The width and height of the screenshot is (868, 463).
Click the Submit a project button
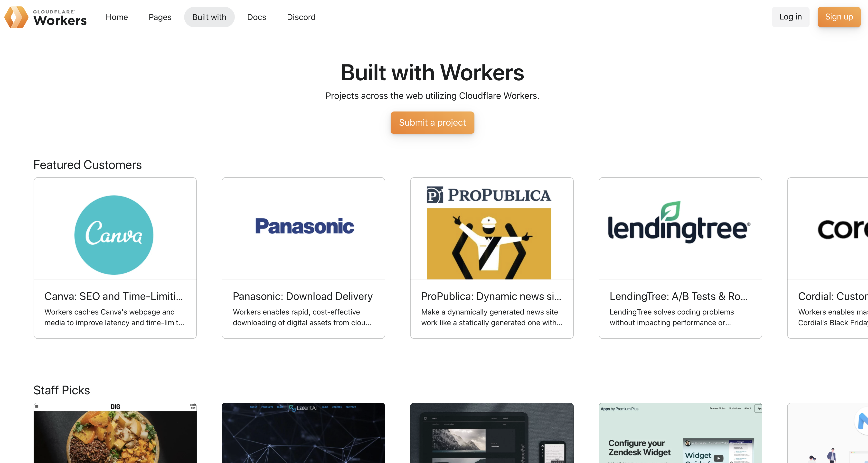coord(432,123)
